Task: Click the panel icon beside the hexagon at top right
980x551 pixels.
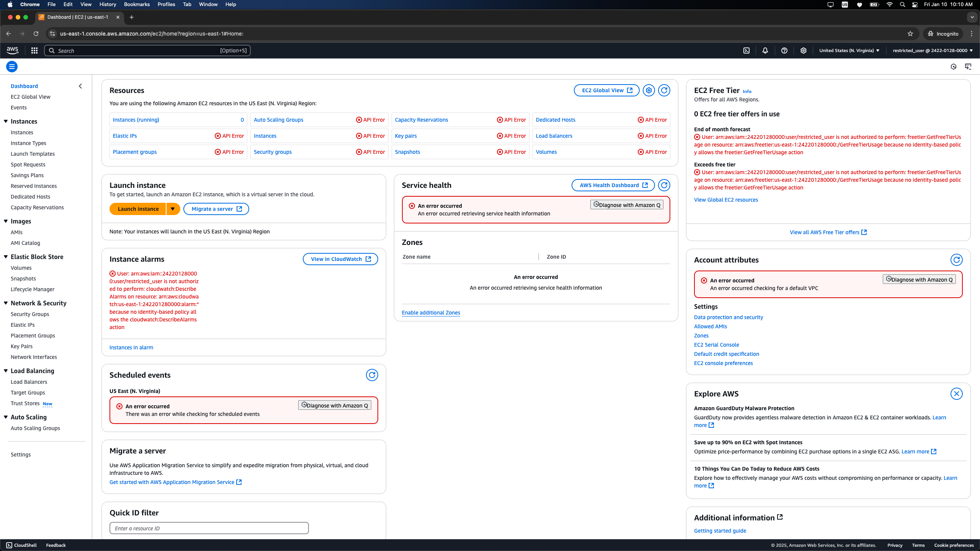Action: tap(968, 67)
